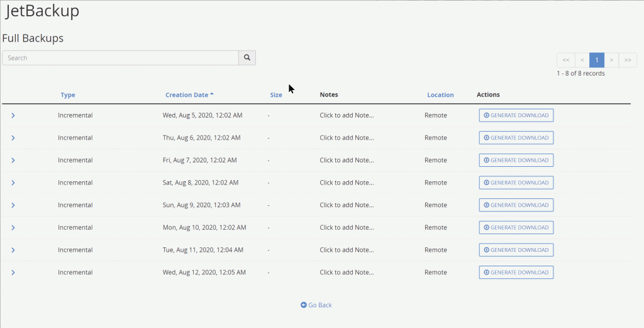Go to previous page of records

(582, 60)
